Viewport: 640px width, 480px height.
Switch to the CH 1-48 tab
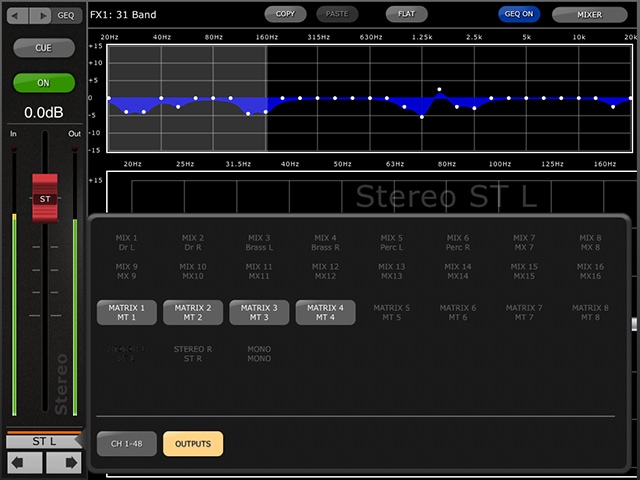point(126,444)
